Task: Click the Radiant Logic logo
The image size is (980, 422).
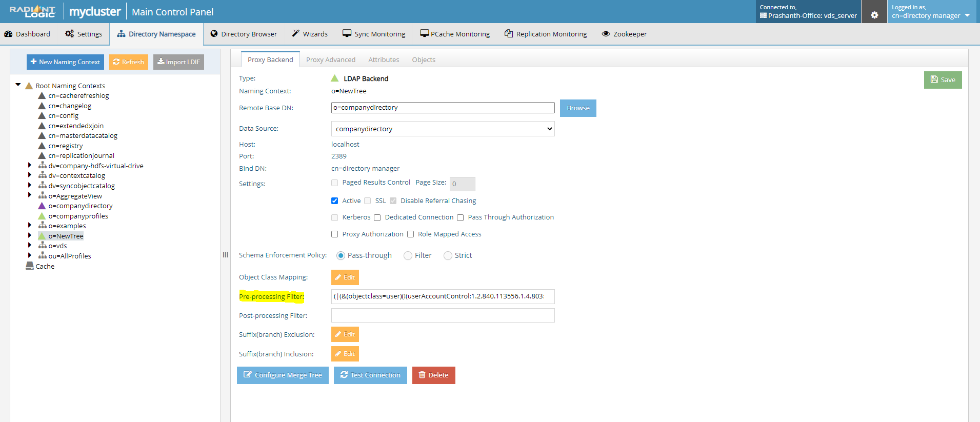Action: [32, 11]
